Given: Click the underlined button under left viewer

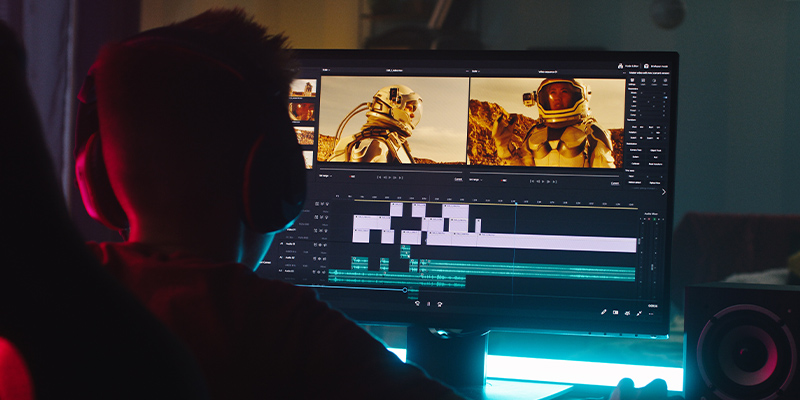Looking at the screenshot, I should pyautogui.click(x=459, y=179).
